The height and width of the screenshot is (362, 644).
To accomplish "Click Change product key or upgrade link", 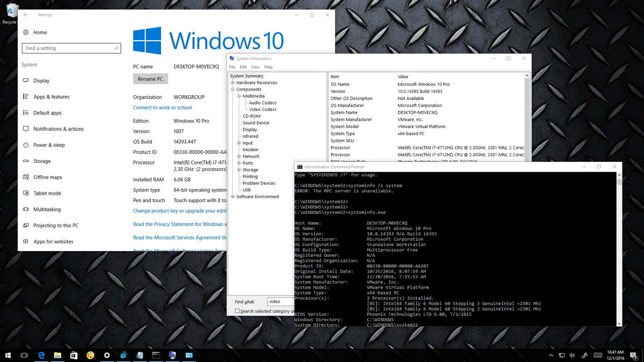I will (180, 211).
